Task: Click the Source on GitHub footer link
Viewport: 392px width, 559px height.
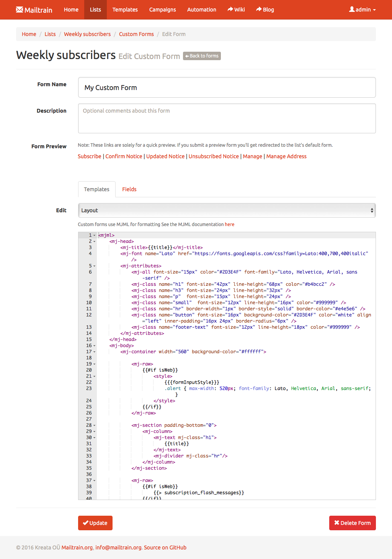Action: 165,547
